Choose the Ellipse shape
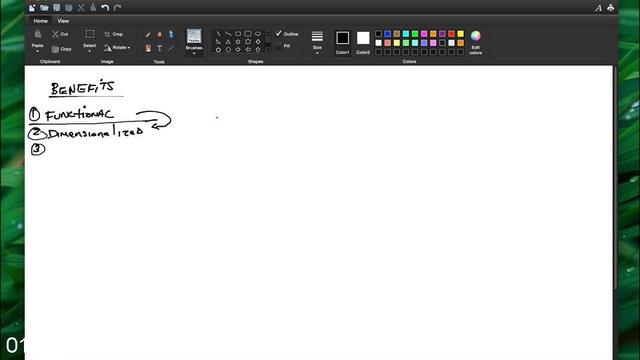This screenshot has height=360, width=640. pos(258,34)
